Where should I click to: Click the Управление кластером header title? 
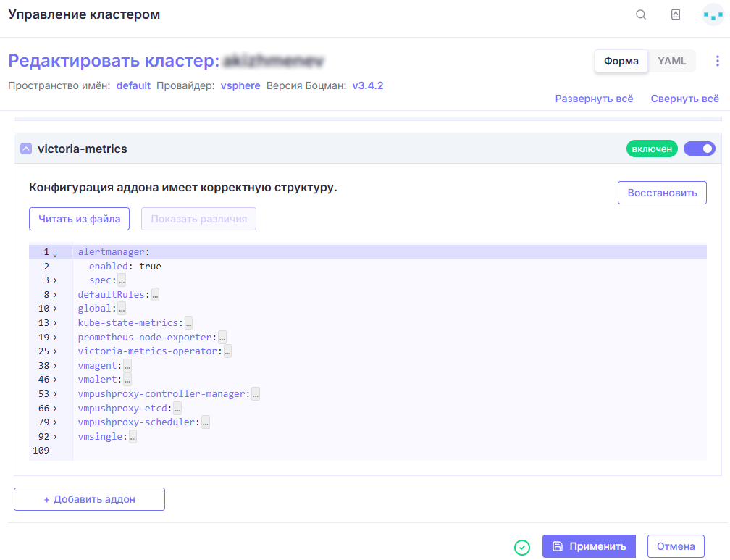coord(84,14)
